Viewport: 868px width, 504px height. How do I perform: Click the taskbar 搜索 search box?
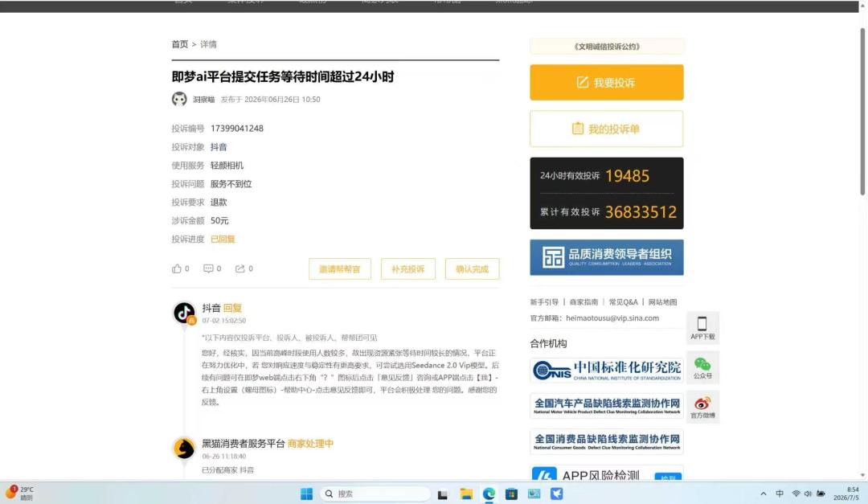pos(375,494)
